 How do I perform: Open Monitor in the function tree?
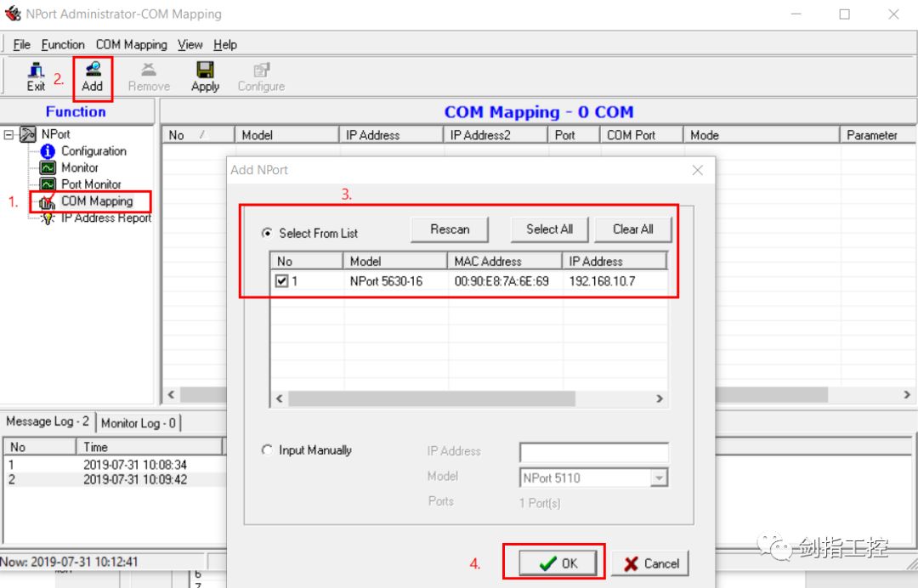(x=80, y=167)
